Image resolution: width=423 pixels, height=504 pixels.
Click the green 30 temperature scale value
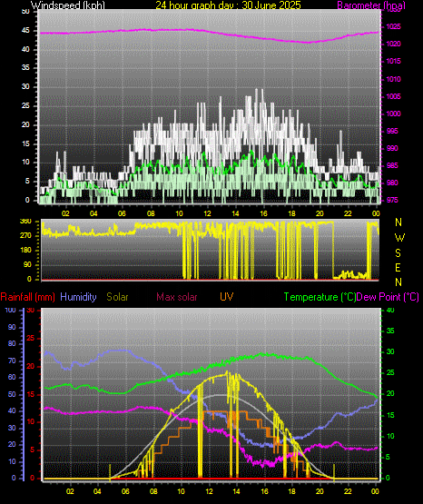point(390,352)
